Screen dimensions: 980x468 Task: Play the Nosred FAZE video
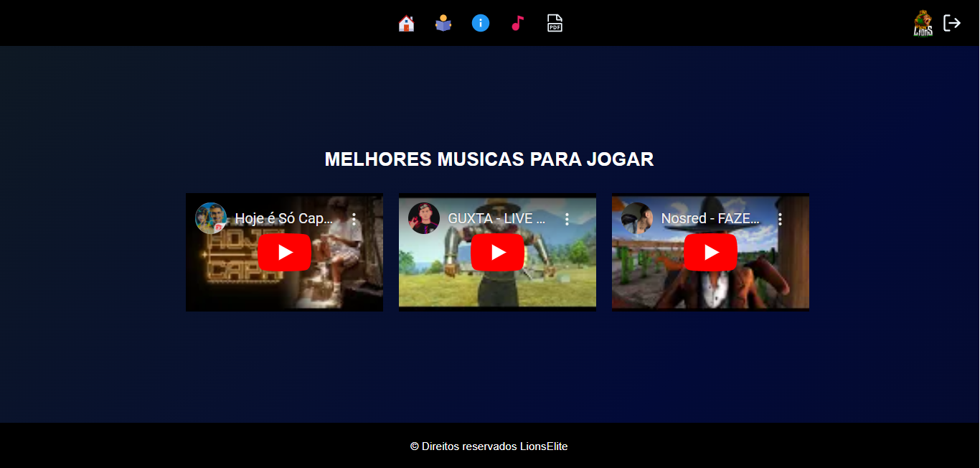click(710, 252)
